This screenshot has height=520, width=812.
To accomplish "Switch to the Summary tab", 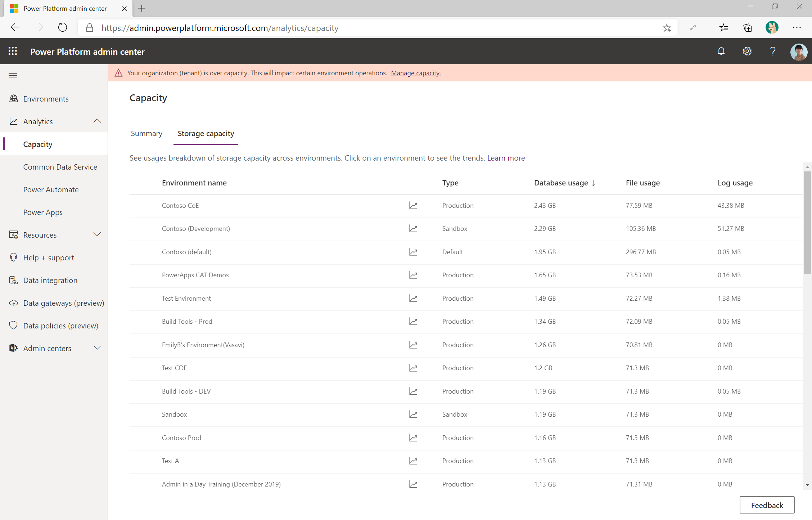I will coord(147,133).
